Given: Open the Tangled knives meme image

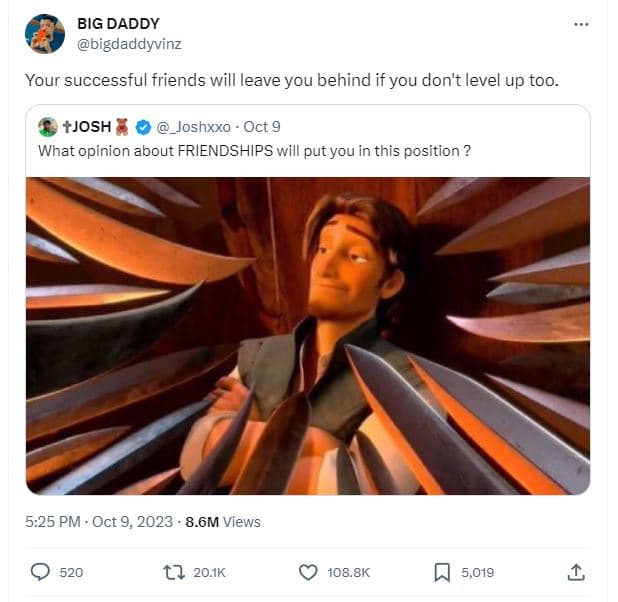Looking at the screenshot, I should [x=307, y=335].
